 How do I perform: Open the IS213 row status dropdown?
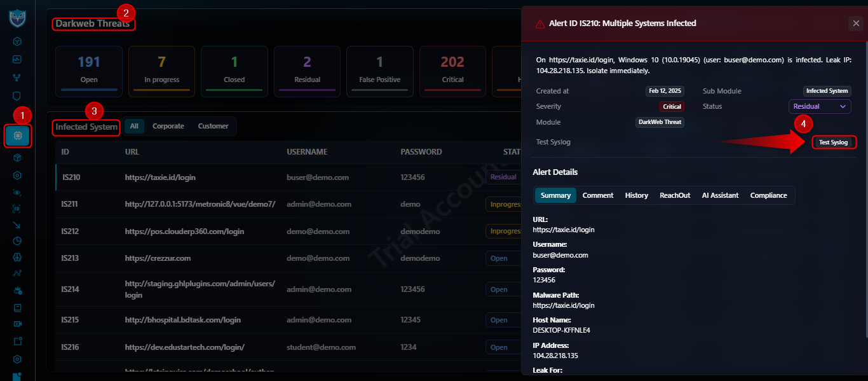tap(503, 258)
